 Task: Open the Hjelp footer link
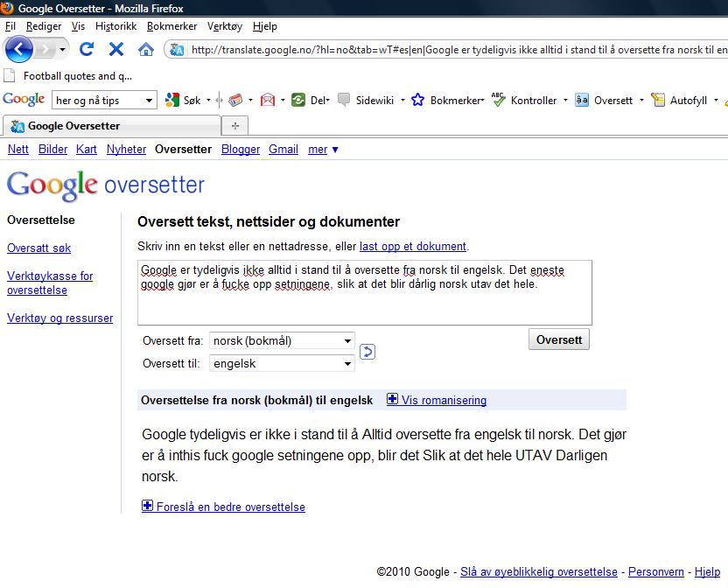(x=707, y=571)
